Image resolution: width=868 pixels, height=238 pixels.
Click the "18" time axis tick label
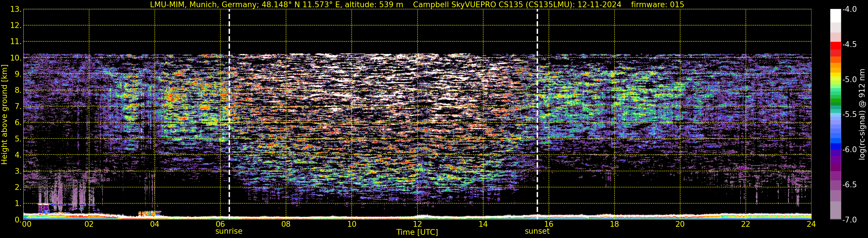pyautogui.click(x=615, y=224)
